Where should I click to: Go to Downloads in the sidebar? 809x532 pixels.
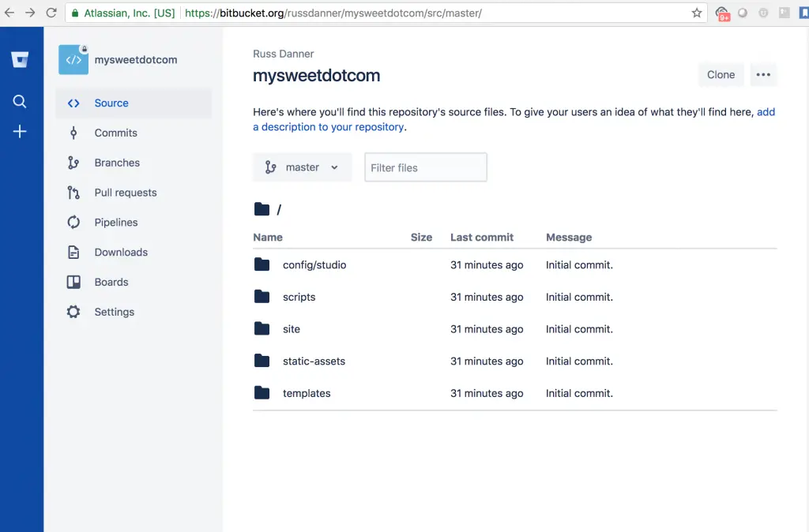click(x=121, y=253)
